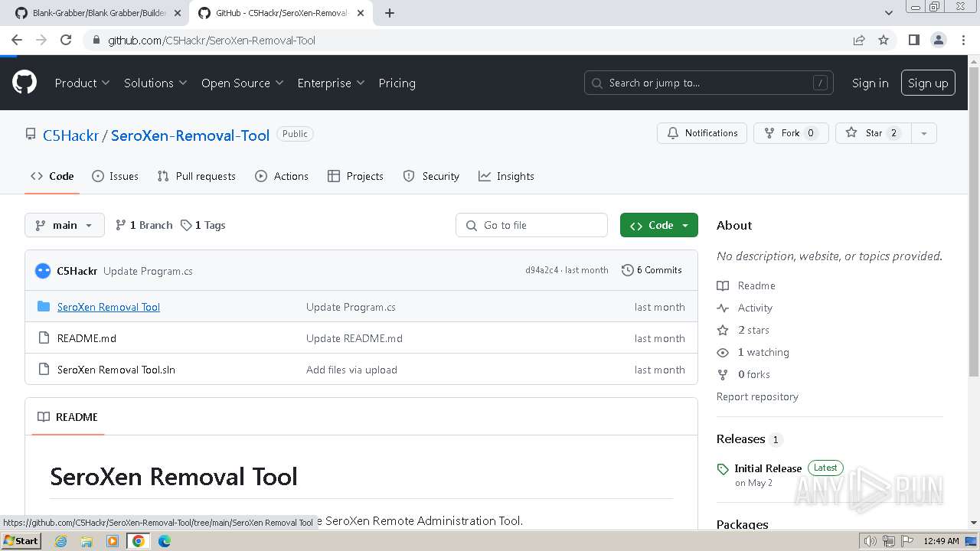The width and height of the screenshot is (980, 551).
Task: Open Pricing page
Action: (x=397, y=83)
